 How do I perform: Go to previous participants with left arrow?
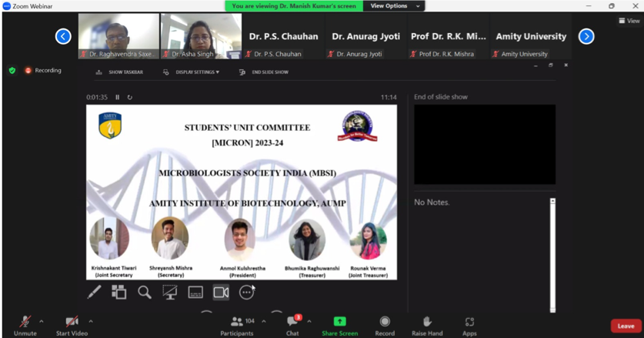tap(63, 37)
